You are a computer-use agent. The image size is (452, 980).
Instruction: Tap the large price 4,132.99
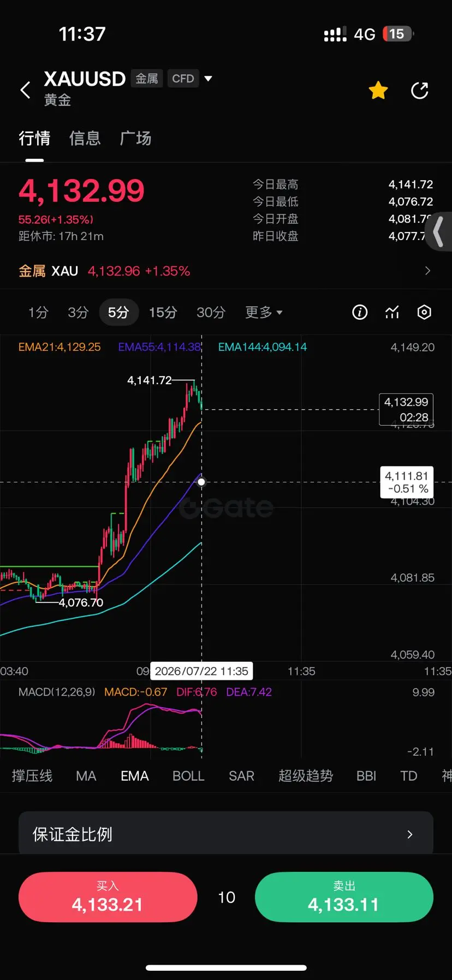81,190
